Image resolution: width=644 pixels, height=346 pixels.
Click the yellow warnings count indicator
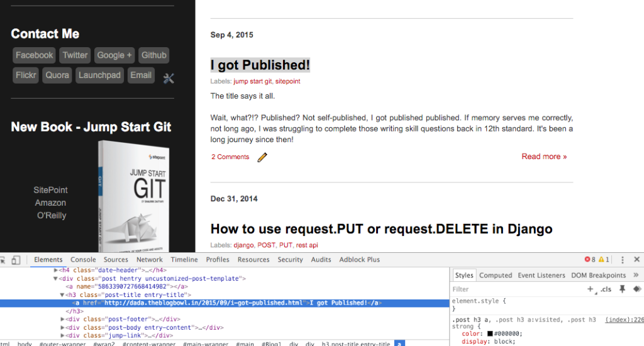(x=604, y=259)
